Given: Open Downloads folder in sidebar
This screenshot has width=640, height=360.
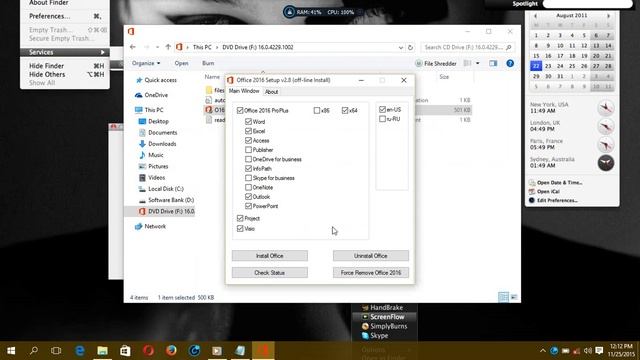Looking at the screenshot, I should tap(158, 144).
